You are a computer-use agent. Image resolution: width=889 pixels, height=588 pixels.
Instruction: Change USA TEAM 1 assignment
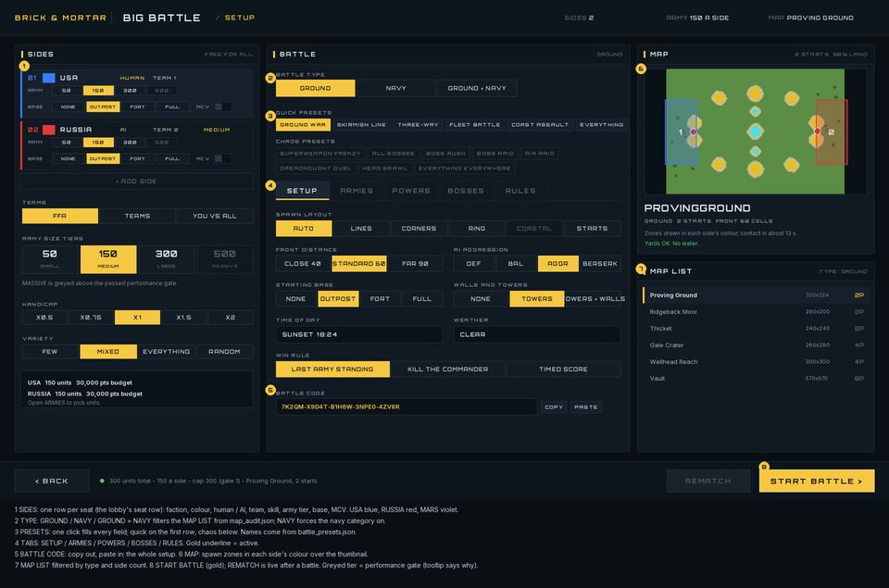tap(165, 78)
